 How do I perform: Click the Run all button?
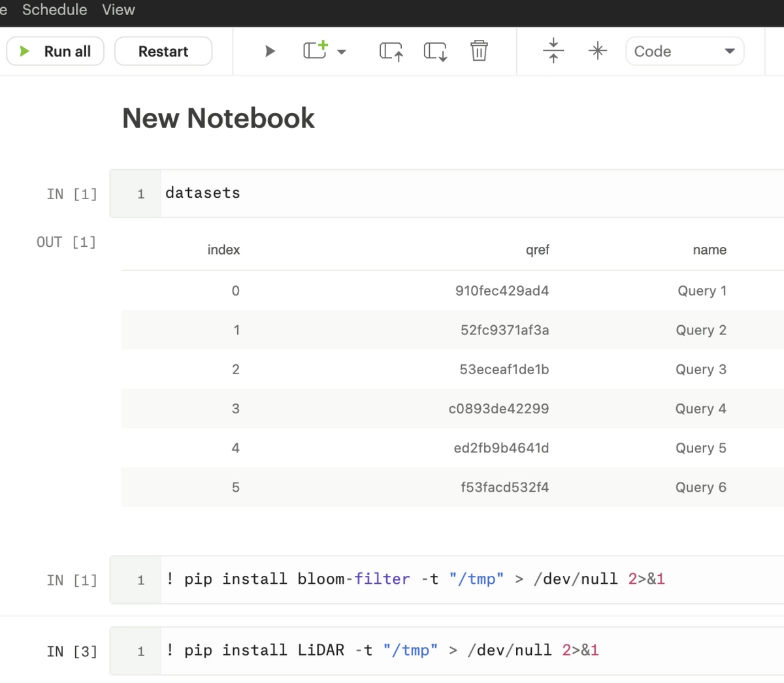pyautogui.click(x=55, y=51)
